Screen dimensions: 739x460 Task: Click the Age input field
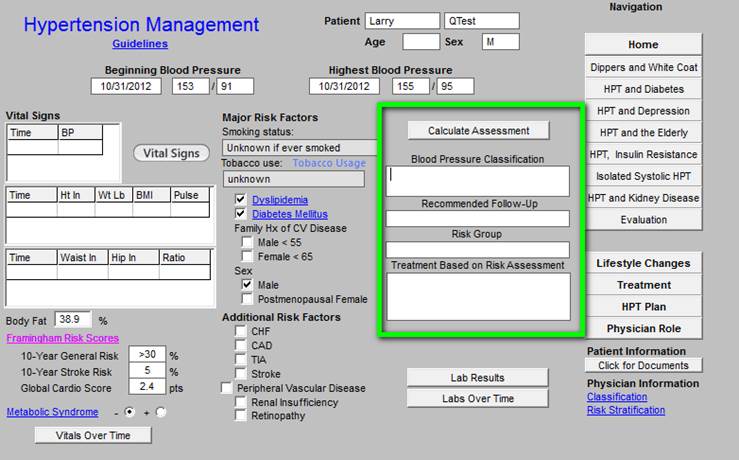click(x=421, y=41)
